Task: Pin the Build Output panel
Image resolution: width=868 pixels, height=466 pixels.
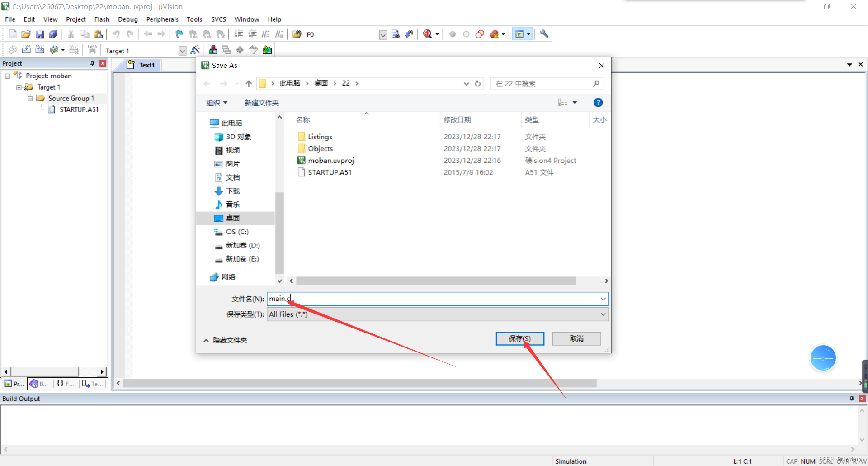Action: click(x=852, y=399)
